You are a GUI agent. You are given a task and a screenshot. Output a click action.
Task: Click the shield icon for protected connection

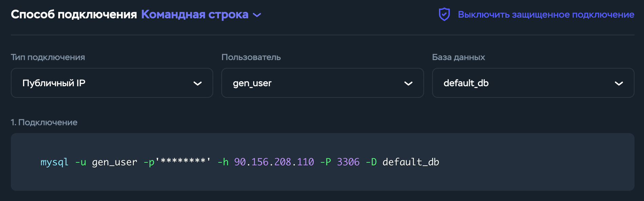[x=444, y=15]
